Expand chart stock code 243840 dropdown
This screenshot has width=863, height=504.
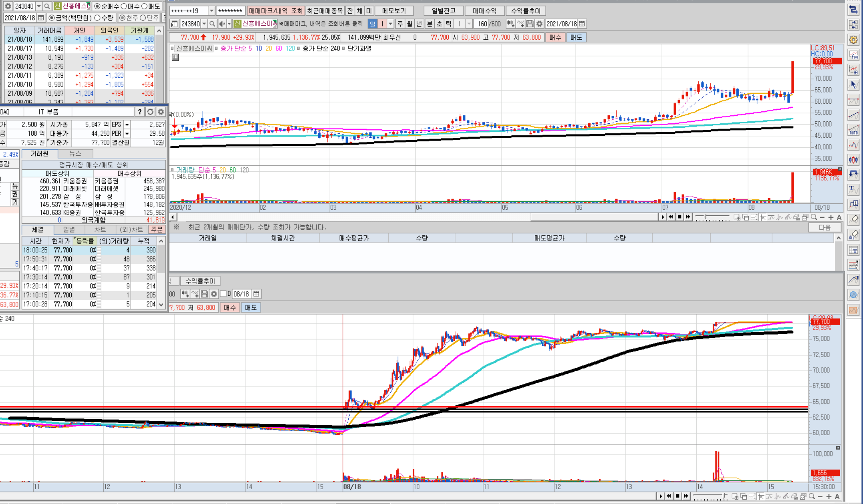coord(204,24)
